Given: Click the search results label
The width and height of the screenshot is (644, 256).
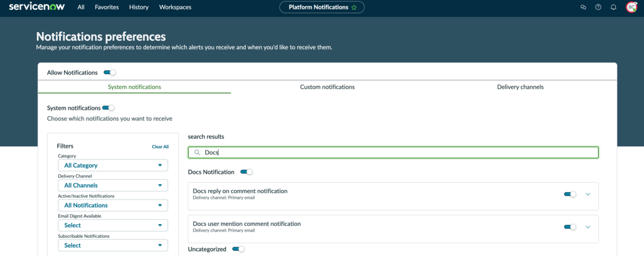Looking at the screenshot, I should click(x=206, y=136).
